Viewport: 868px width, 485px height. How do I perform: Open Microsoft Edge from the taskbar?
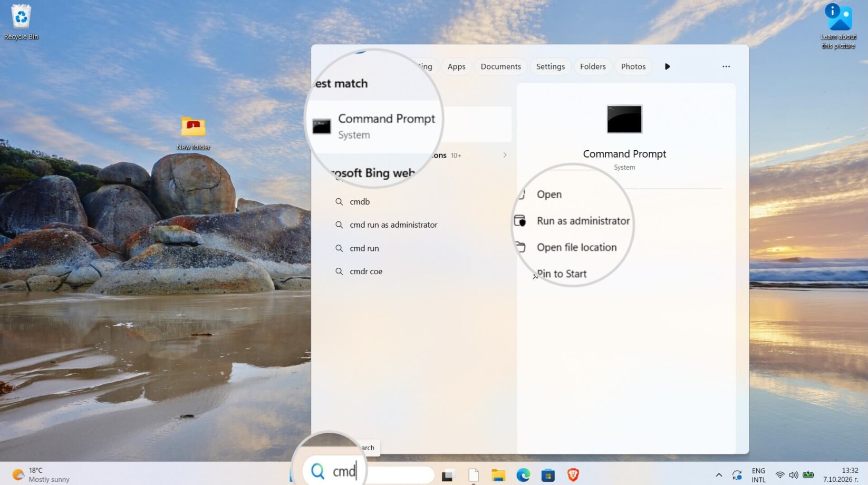click(x=523, y=475)
